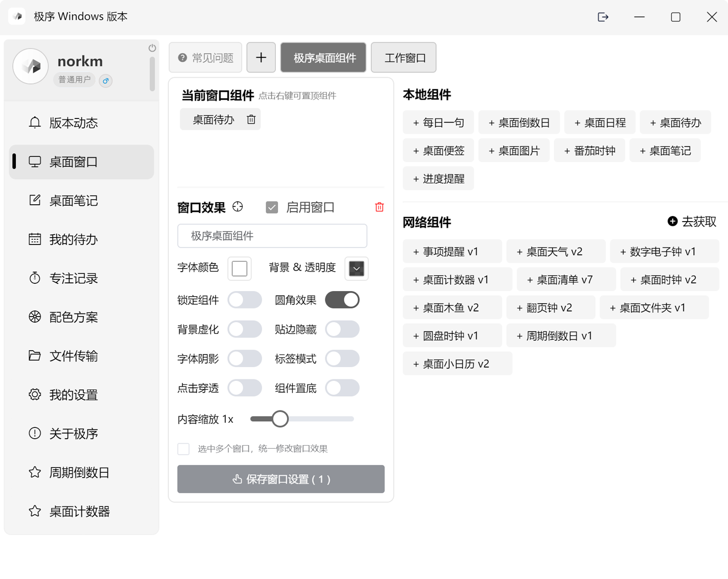Image resolution: width=728 pixels, height=579 pixels.
Task: Click the 周期倒数日 star icon
Action: coord(35,472)
